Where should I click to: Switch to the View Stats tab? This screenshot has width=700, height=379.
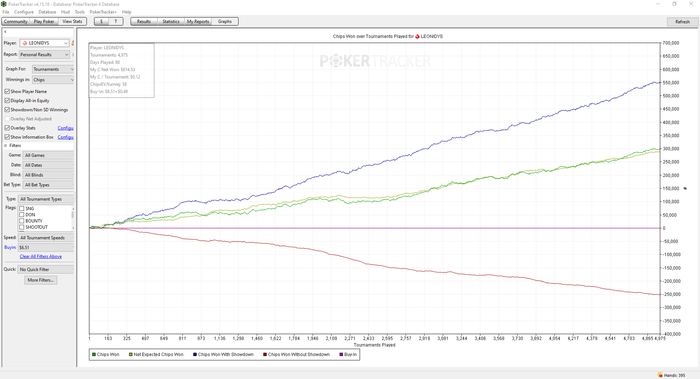pos(72,21)
